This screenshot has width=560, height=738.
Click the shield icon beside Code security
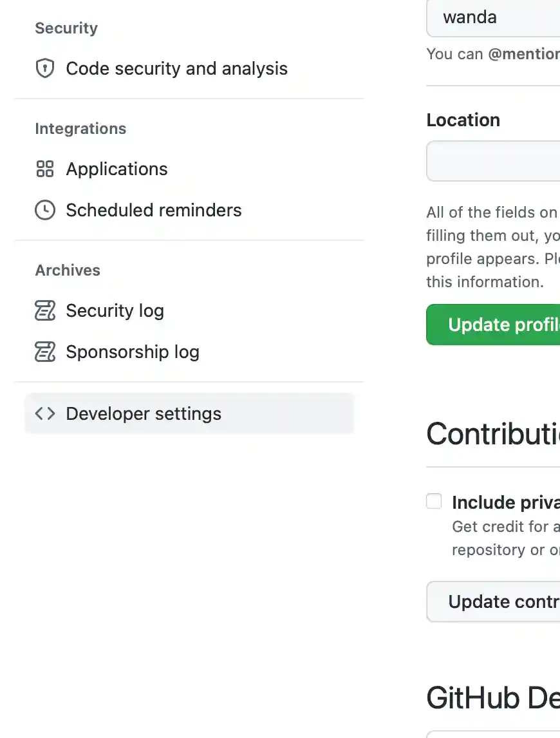tap(44, 68)
